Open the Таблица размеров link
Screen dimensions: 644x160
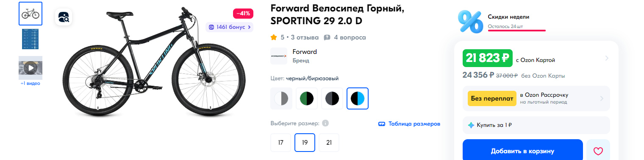point(409,124)
